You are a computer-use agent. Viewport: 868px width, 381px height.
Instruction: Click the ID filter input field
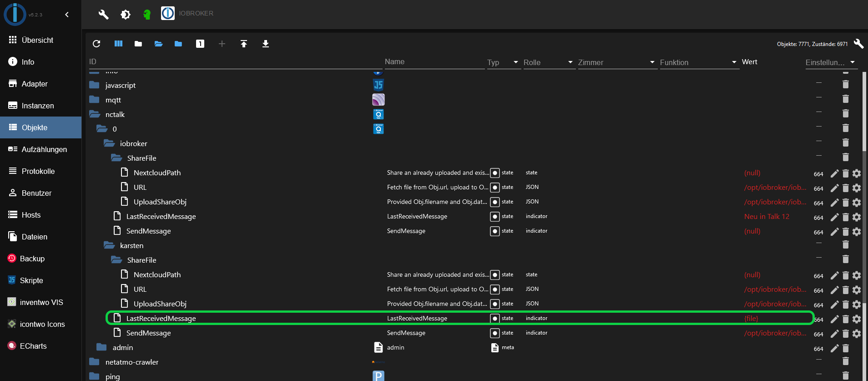pos(235,62)
